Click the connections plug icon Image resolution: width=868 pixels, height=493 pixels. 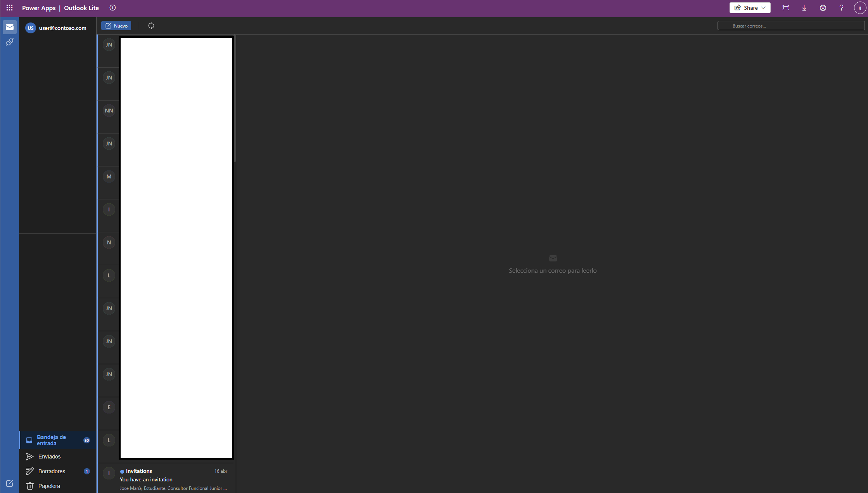[x=10, y=42]
